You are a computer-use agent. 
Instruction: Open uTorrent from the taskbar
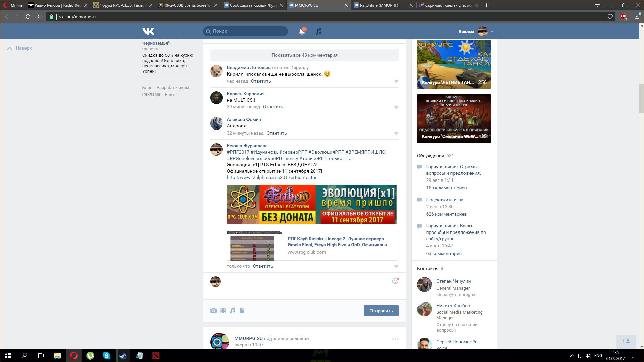coord(90,356)
